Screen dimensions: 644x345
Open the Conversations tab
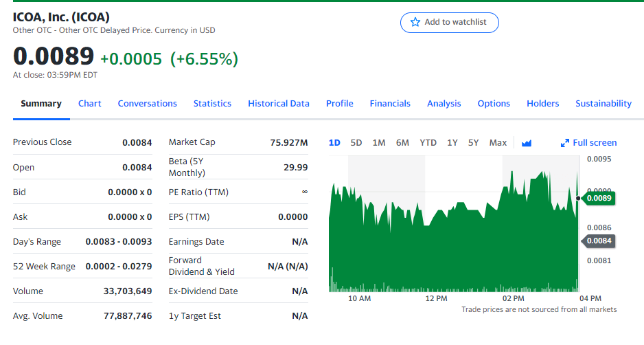(x=148, y=104)
